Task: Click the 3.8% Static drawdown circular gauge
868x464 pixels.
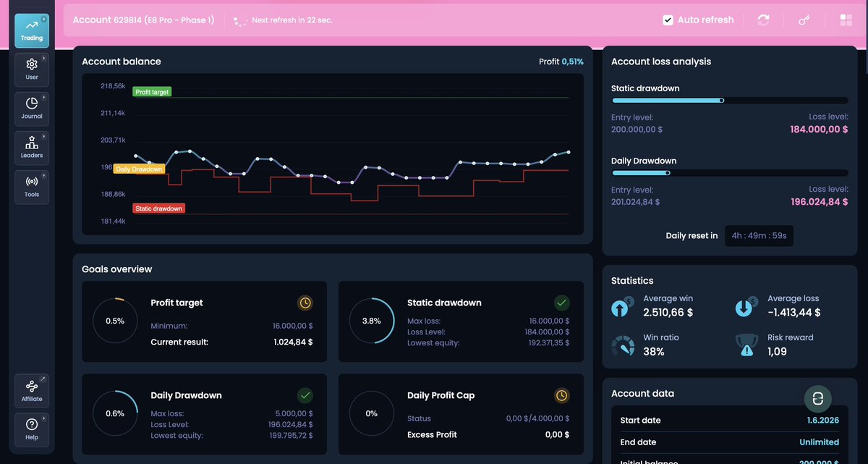Action: pyautogui.click(x=371, y=321)
